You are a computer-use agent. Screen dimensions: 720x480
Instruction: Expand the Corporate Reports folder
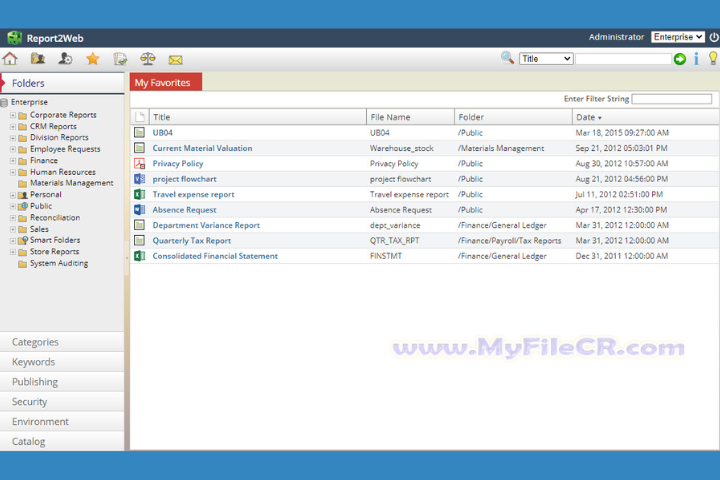tap(13, 115)
